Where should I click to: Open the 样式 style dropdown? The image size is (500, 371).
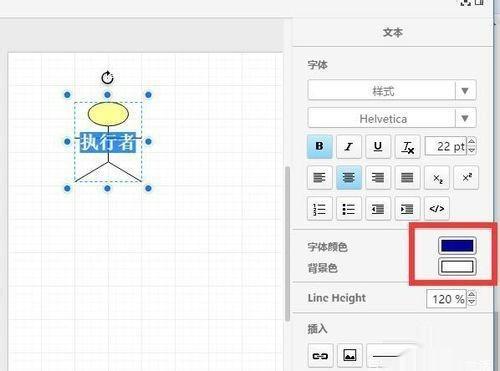point(392,90)
